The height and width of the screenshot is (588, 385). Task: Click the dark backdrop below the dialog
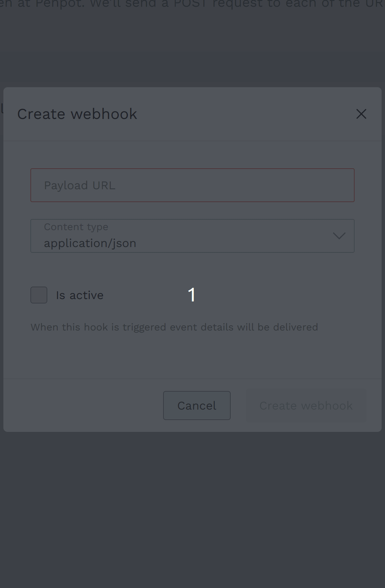[x=192, y=510]
